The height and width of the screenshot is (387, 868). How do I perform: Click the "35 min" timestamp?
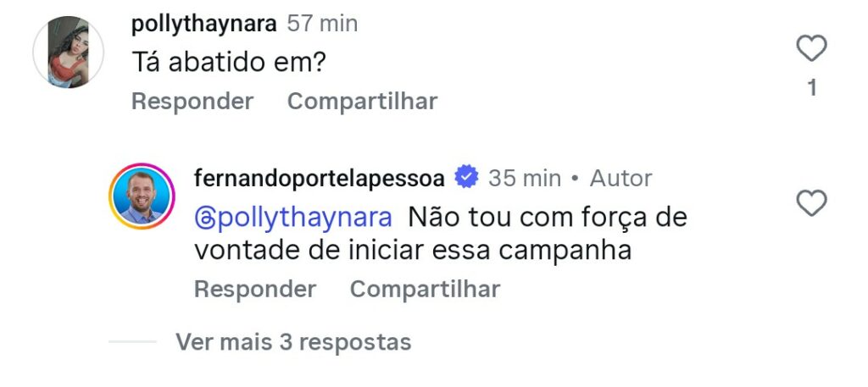pos(525,178)
